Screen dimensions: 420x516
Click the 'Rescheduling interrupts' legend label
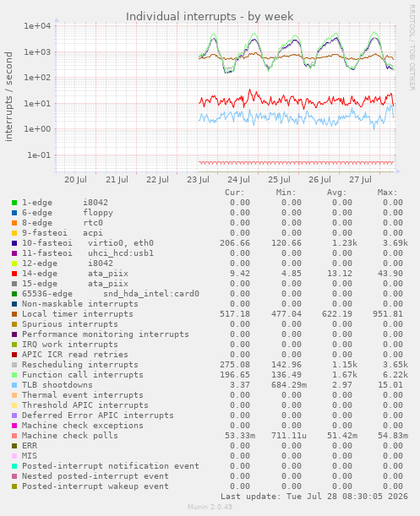(x=80, y=365)
